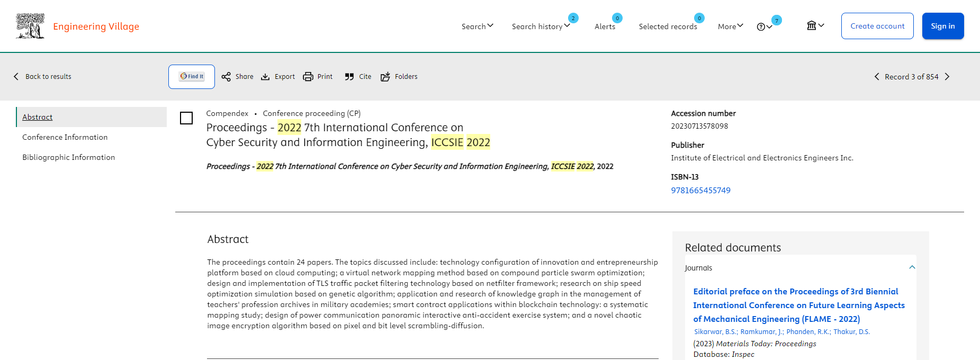The width and height of the screenshot is (980, 360).
Task: Expand the More menu
Action: click(x=730, y=26)
